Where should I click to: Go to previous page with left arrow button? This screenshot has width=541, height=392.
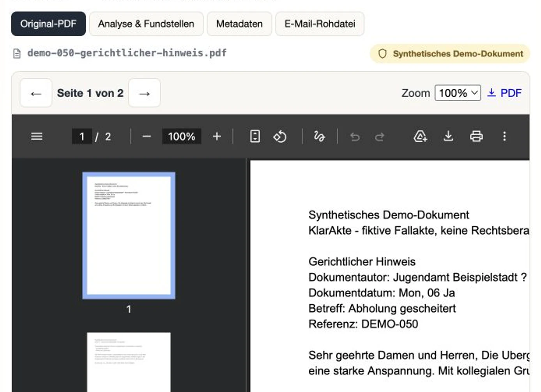pyautogui.click(x=36, y=93)
